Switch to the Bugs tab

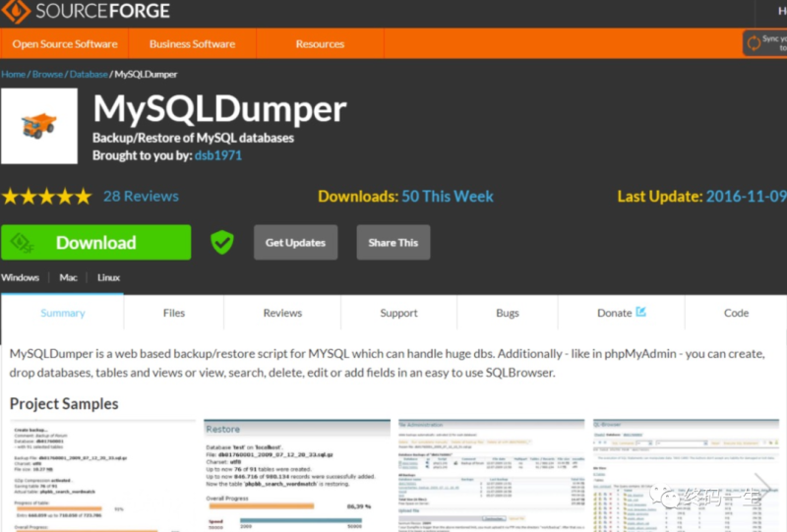click(x=508, y=313)
